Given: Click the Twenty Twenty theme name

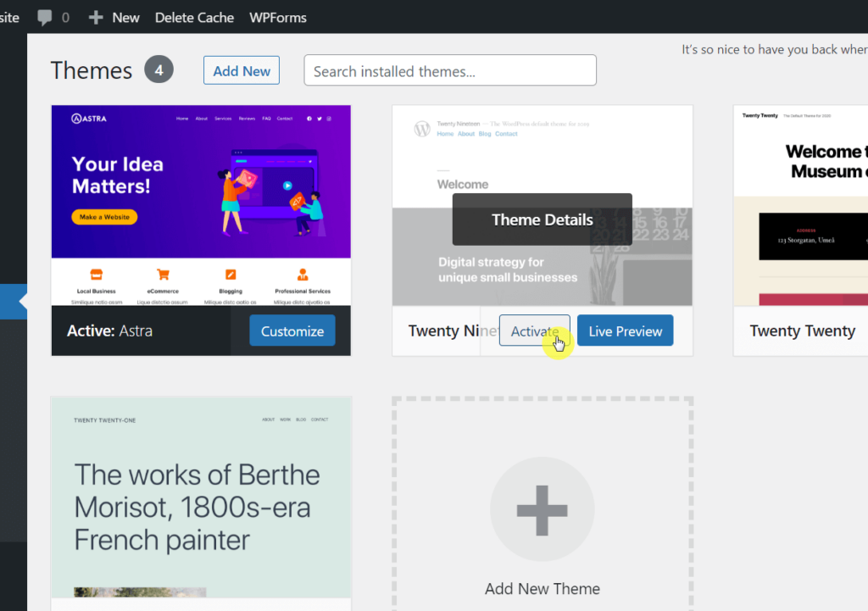Looking at the screenshot, I should pyautogui.click(x=803, y=331).
